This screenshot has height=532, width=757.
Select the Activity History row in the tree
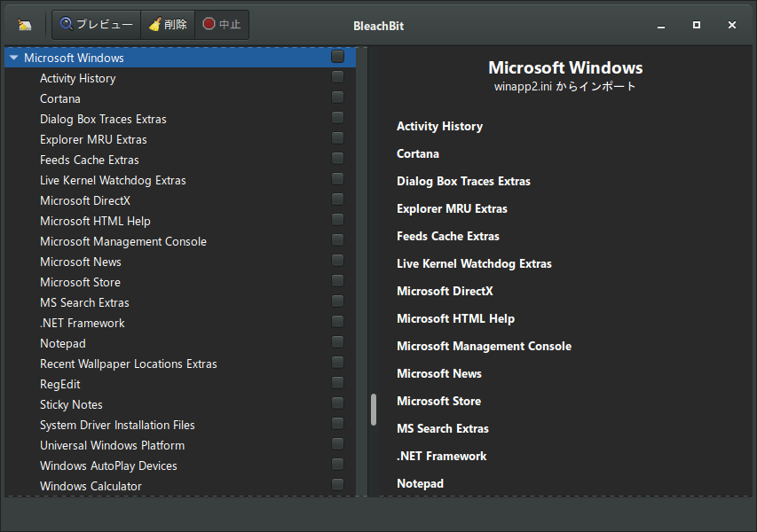pos(180,78)
